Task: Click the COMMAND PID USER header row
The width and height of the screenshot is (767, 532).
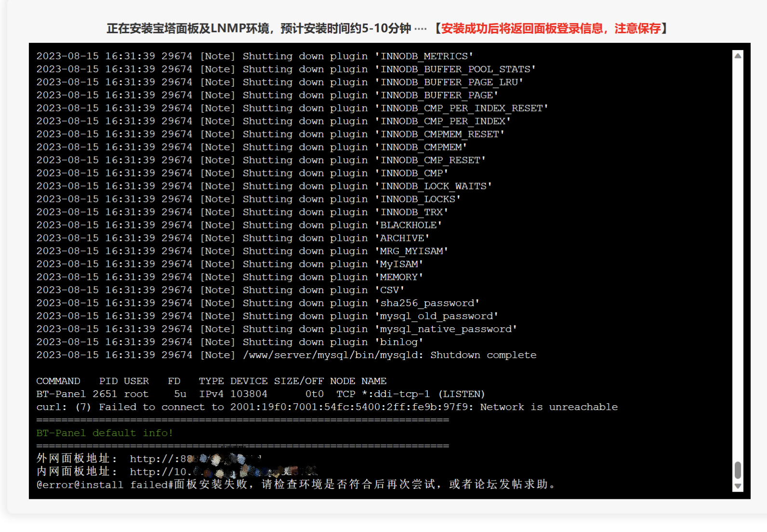Action: 211,381
